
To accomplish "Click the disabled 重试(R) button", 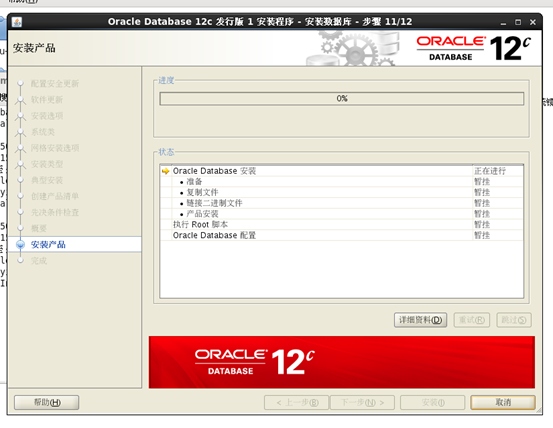I will pos(472,320).
